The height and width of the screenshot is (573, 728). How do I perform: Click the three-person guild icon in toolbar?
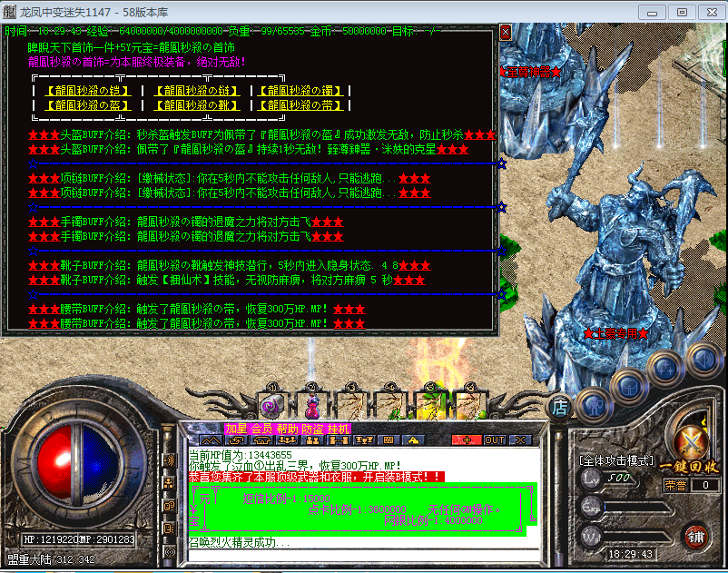[x=288, y=440]
